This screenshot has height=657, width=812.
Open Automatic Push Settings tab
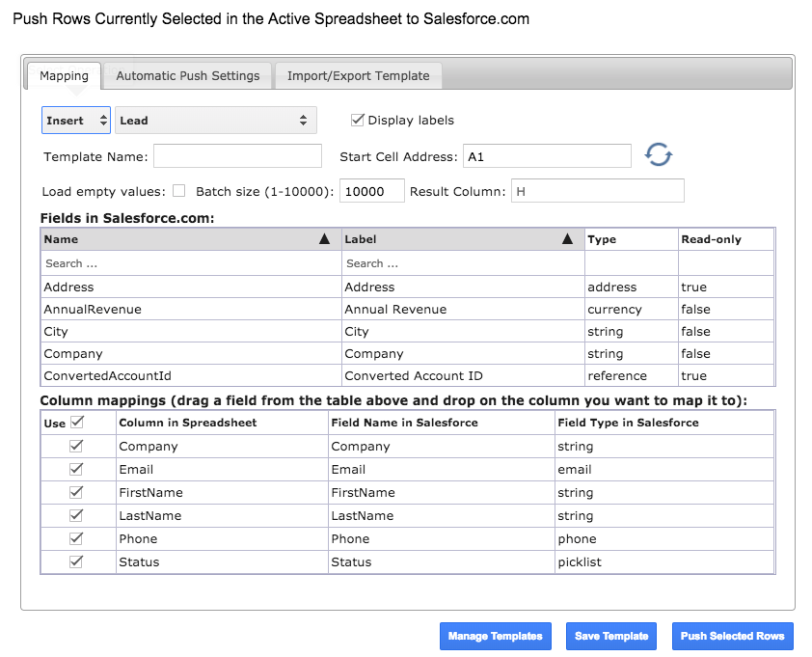[x=187, y=76]
